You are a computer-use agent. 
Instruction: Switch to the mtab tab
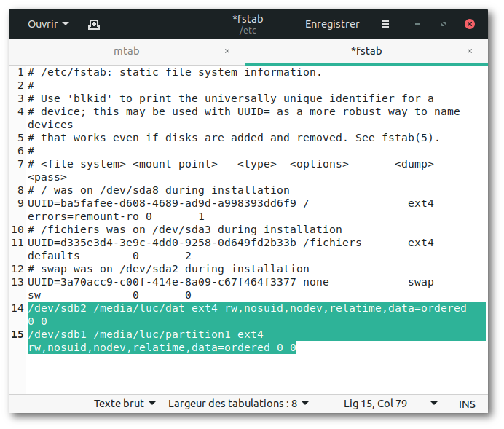tap(127, 51)
